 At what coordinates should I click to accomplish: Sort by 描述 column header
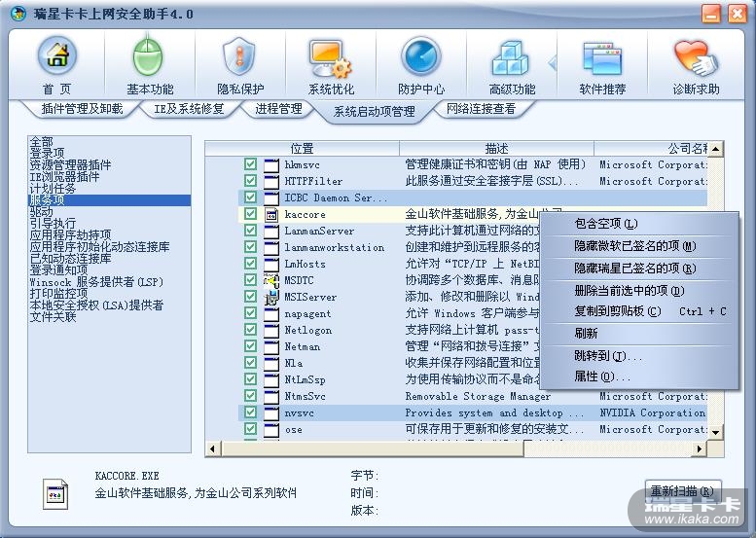[496, 149]
